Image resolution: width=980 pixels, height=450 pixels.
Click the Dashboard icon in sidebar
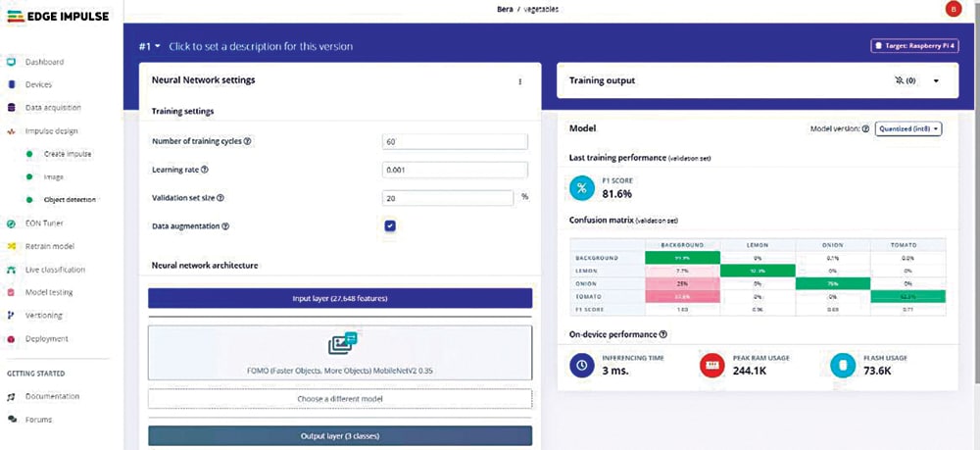(x=11, y=62)
